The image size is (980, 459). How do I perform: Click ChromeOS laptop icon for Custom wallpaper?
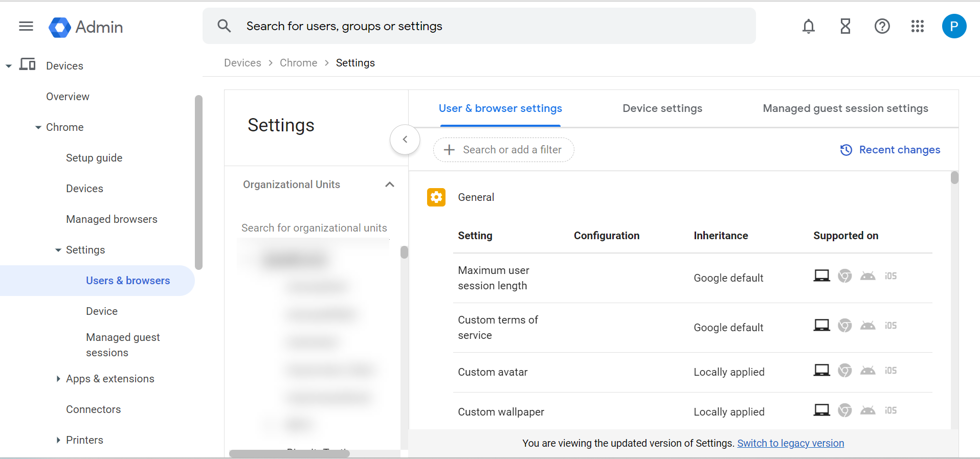[822, 410]
